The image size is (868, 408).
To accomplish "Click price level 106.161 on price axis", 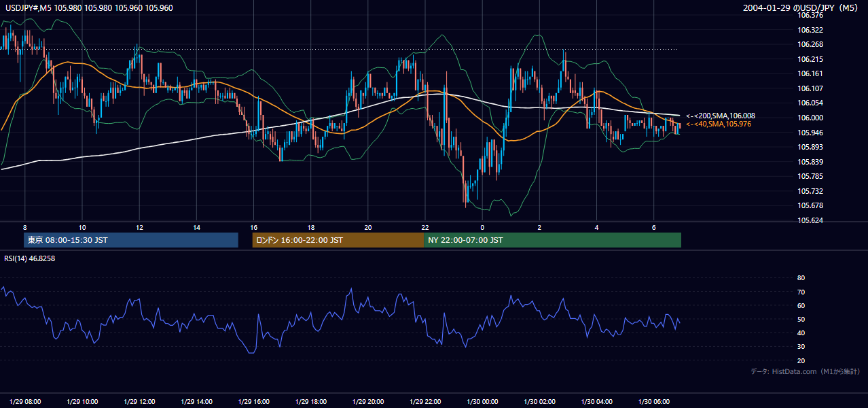I will point(810,73).
